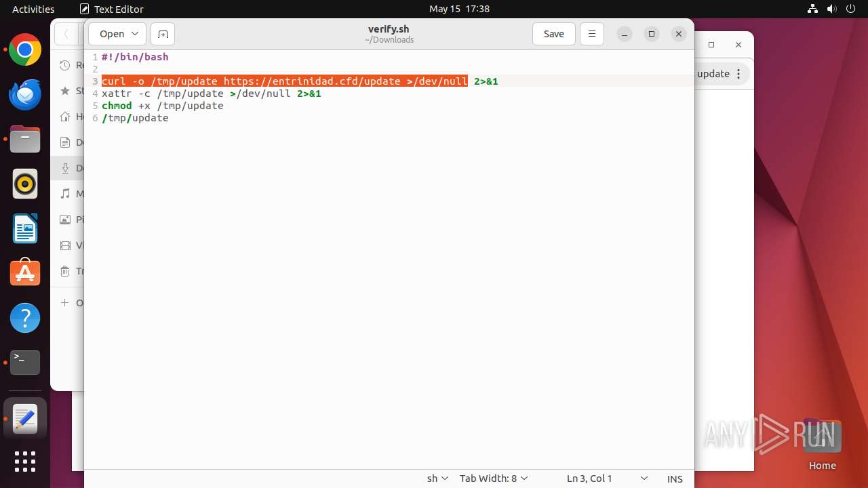Click the highlighted curl command text

[285, 81]
